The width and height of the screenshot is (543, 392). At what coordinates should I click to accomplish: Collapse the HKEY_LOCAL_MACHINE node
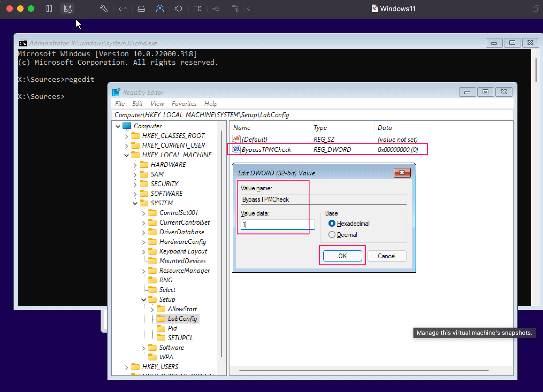pyautogui.click(x=127, y=155)
